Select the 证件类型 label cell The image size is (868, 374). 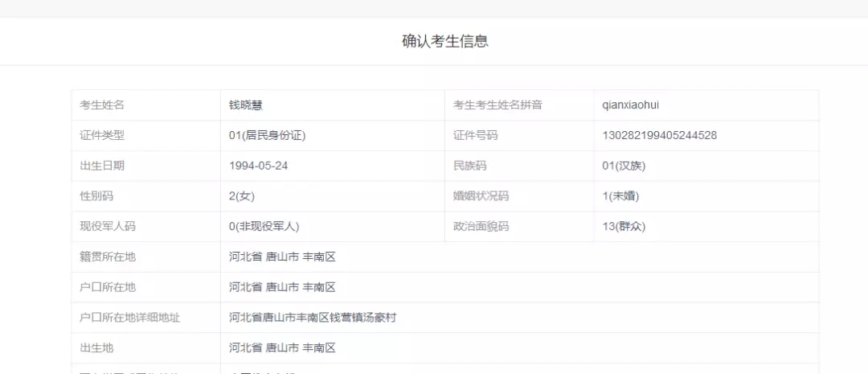(x=146, y=136)
